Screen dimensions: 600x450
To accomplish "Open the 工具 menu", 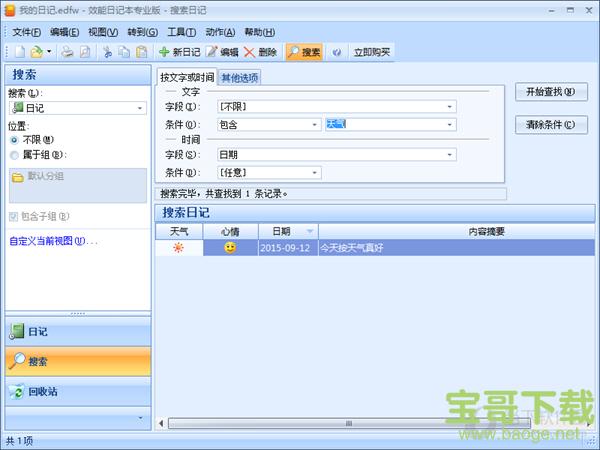I will click(x=181, y=32).
